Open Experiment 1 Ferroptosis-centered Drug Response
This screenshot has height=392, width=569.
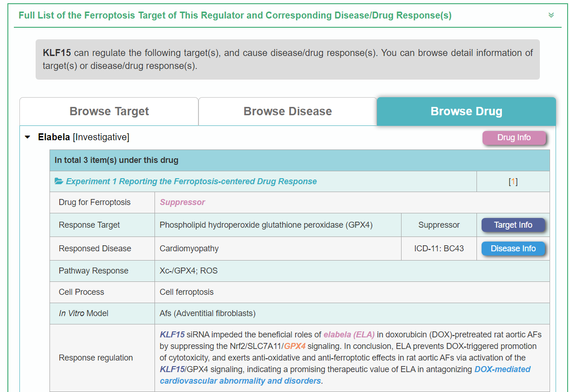point(191,181)
